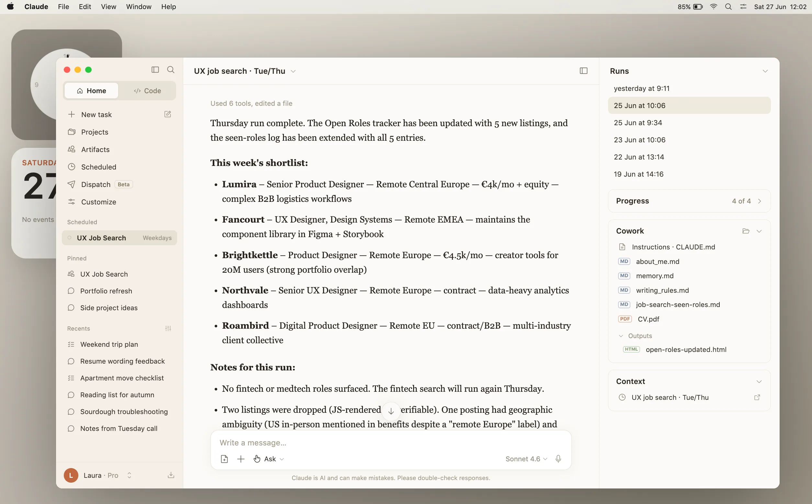
Task: Click the Write a message input field
Action: 391,443
